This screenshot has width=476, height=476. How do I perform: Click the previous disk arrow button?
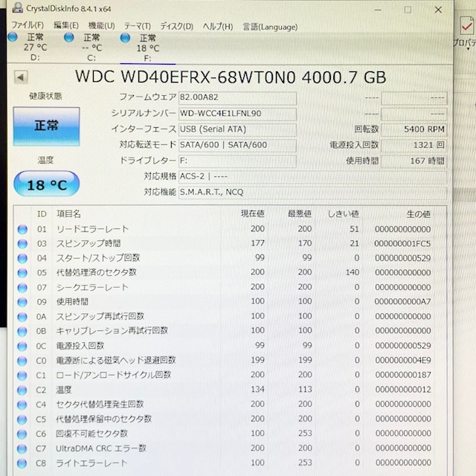click(21, 77)
